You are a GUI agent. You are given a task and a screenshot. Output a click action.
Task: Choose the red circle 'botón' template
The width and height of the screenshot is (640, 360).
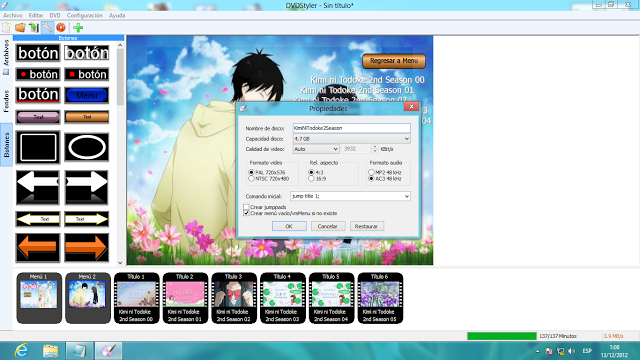(38, 74)
